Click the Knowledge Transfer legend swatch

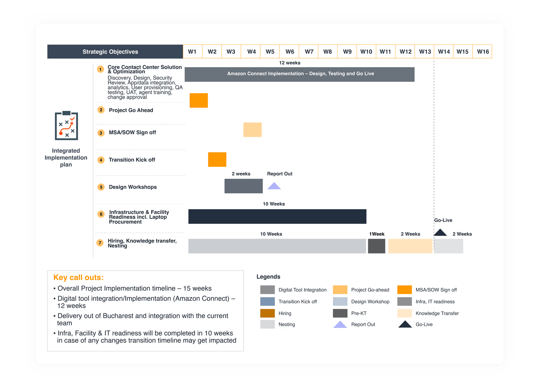click(x=405, y=313)
